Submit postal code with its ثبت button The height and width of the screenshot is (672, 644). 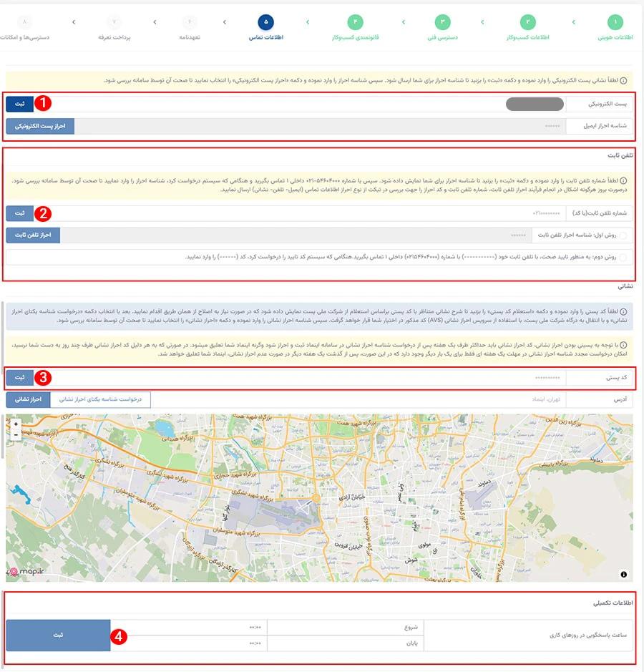coord(20,378)
